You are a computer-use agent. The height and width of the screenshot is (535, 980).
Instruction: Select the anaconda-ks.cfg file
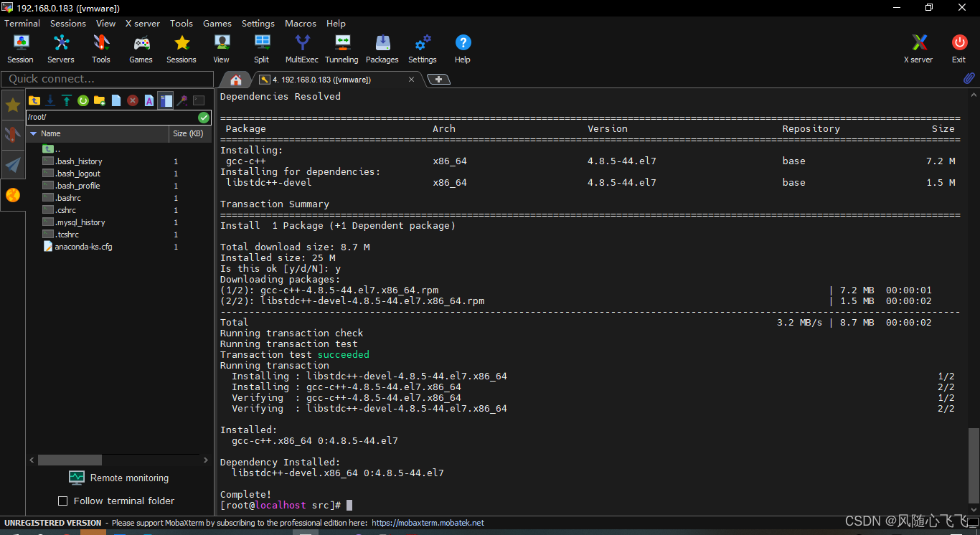(77, 247)
